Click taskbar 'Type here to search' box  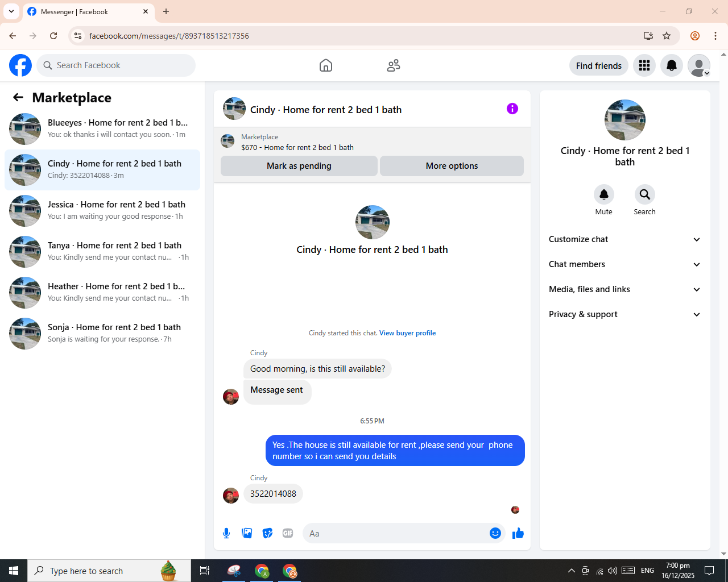point(109,571)
